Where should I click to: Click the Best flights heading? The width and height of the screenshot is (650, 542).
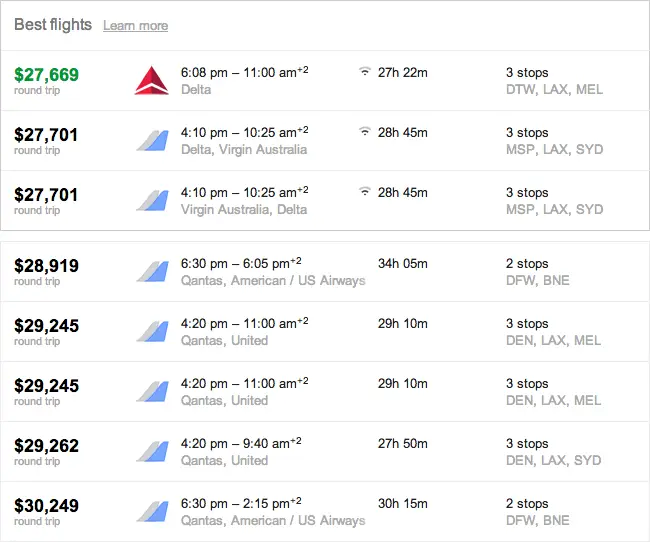[53, 24]
